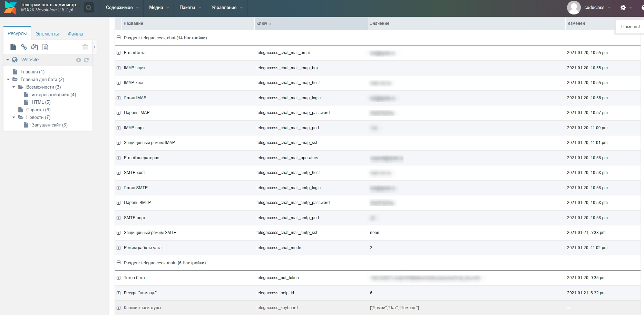
Task: Click the keyboard value ["Домой","Чат","Помощь"]
Action: pyautogui.click(x=394, y=308)
